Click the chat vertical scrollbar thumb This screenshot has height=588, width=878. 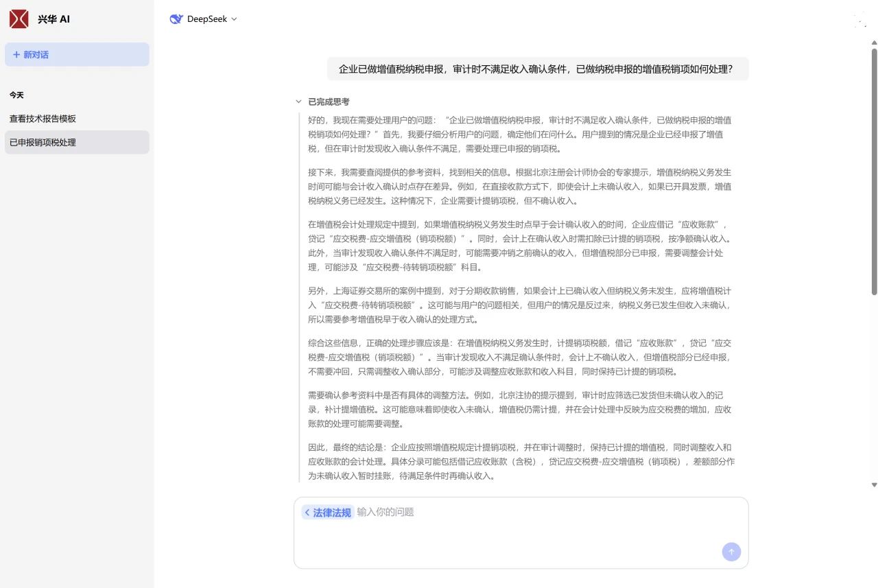pos(874,172)
